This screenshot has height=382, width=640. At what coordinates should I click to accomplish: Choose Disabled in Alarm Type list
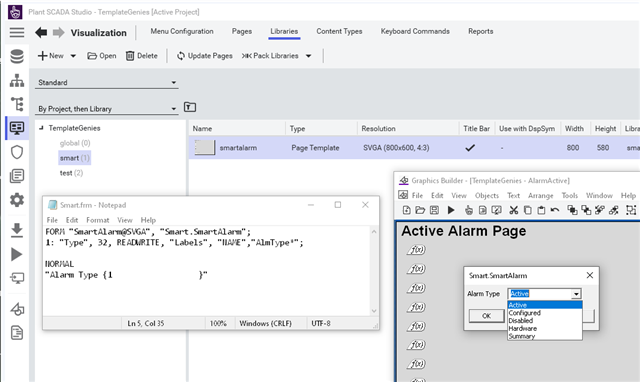point(520,321)
